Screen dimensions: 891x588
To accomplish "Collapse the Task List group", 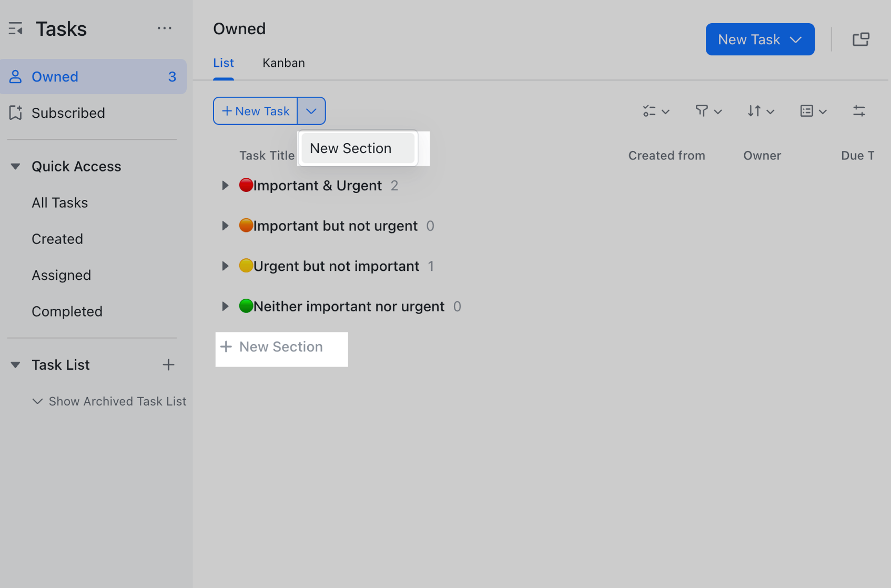I will [15, 364].
